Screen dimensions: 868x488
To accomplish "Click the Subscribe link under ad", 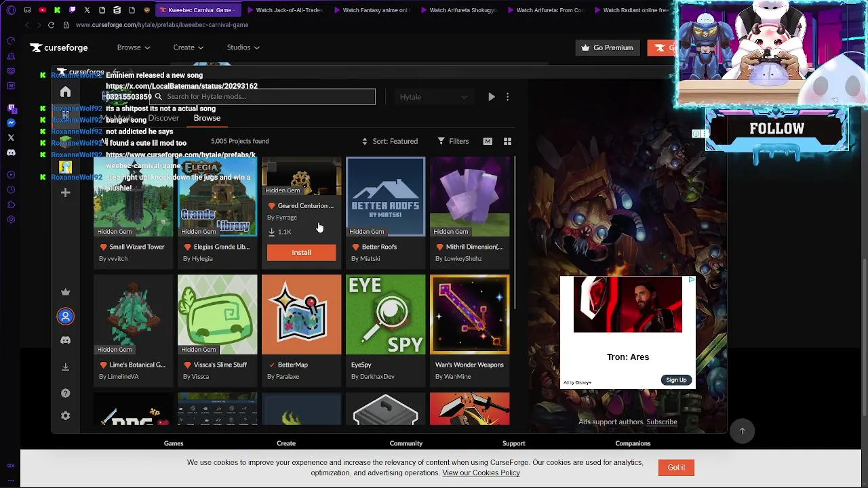I will pos(662,422).
